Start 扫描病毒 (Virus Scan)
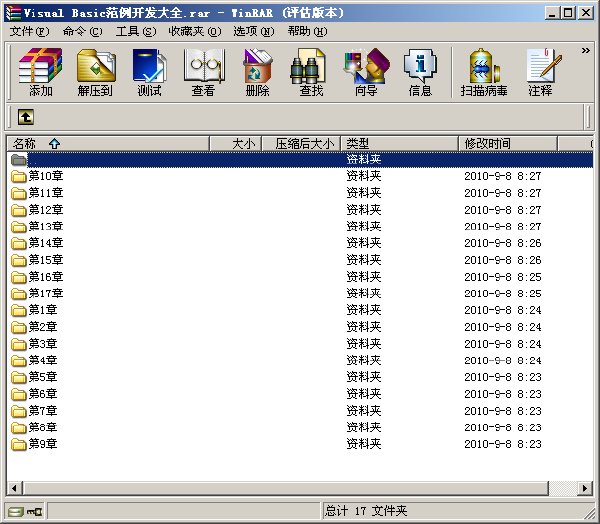Viewport: 600px width, 524px height. point(484,72)
